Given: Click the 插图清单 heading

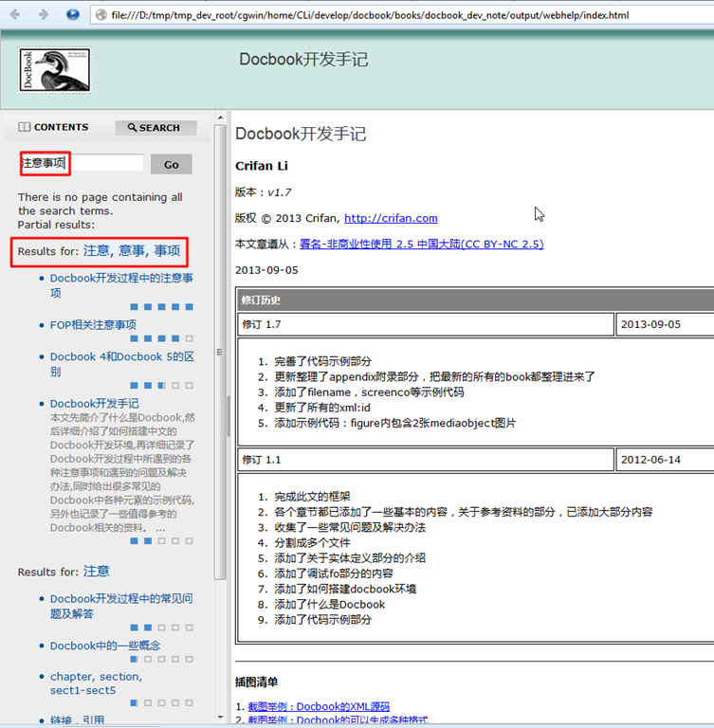Looking at the screenshot, I should (x=256, y=682).
